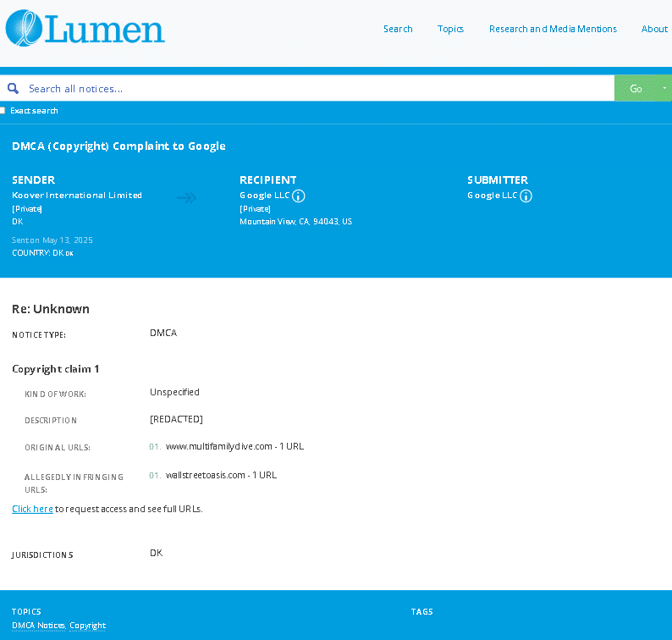Image resolution: width=672 pixels, height=640 pixels.
Task: Click the www.multifamilydive.com original URL entry
Action: pyautogui.click(x=234, y=446)
